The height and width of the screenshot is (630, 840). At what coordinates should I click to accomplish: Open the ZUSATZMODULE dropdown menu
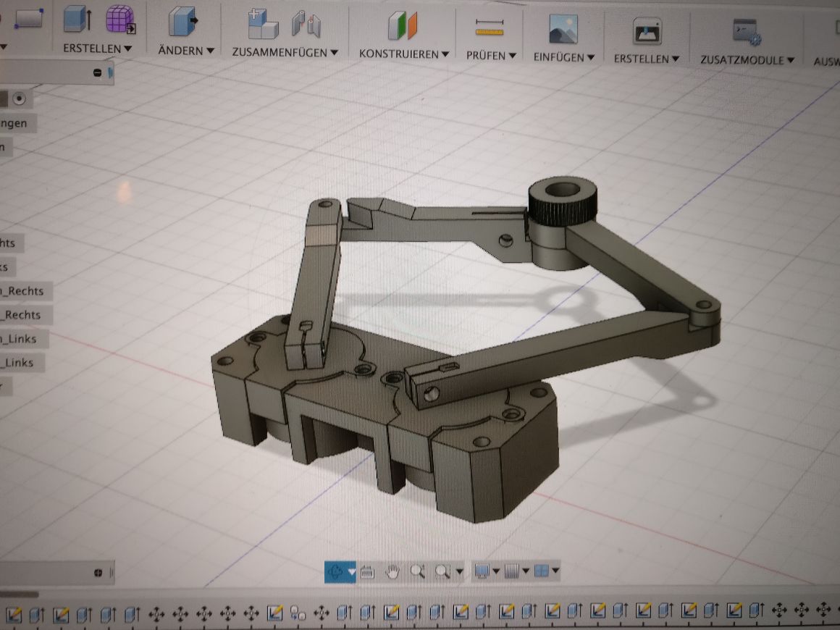(x=747, y=60)
